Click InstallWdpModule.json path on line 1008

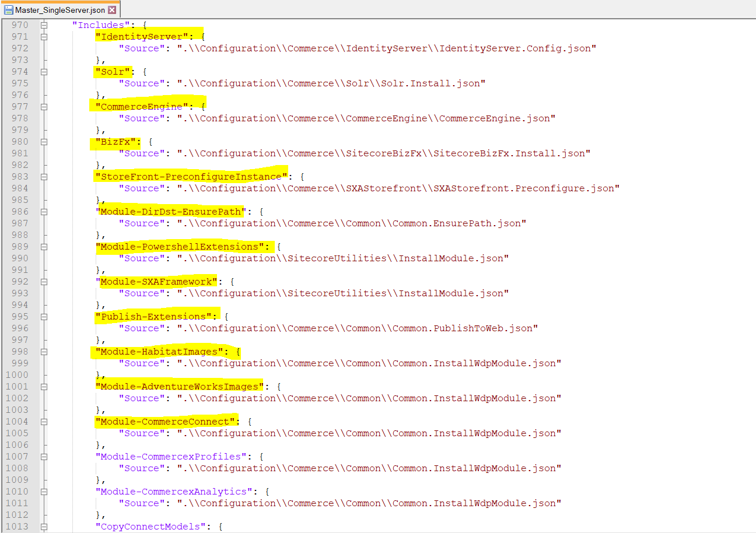click(x=369, y=468)
